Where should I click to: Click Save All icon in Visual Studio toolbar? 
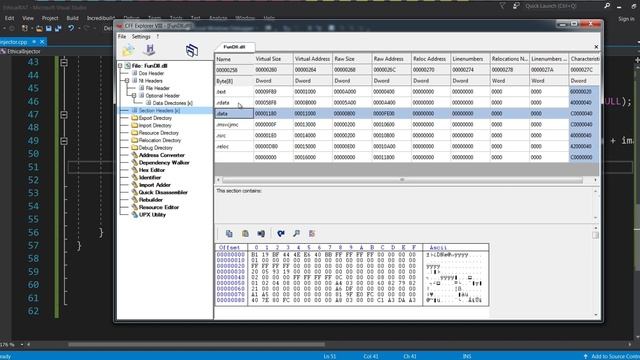pos(58,29)
